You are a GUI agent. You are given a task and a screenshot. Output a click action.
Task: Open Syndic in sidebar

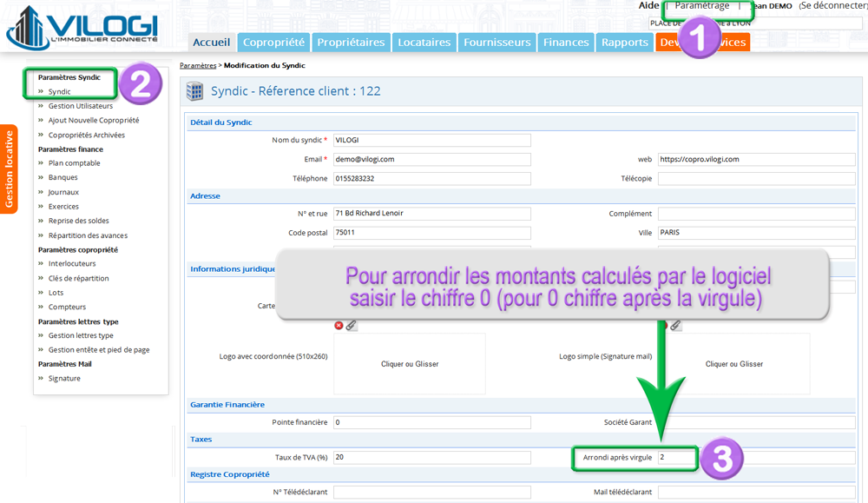[59, 92]
